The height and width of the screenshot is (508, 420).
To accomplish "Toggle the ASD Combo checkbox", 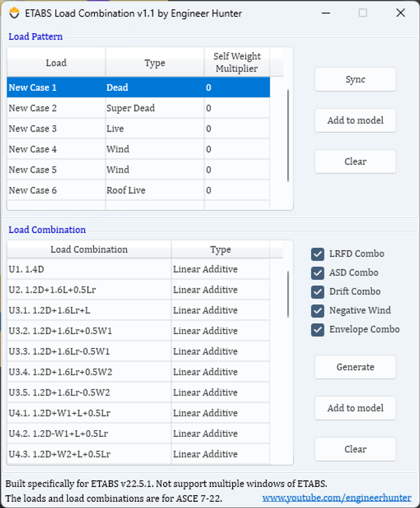I will point(318,273).
